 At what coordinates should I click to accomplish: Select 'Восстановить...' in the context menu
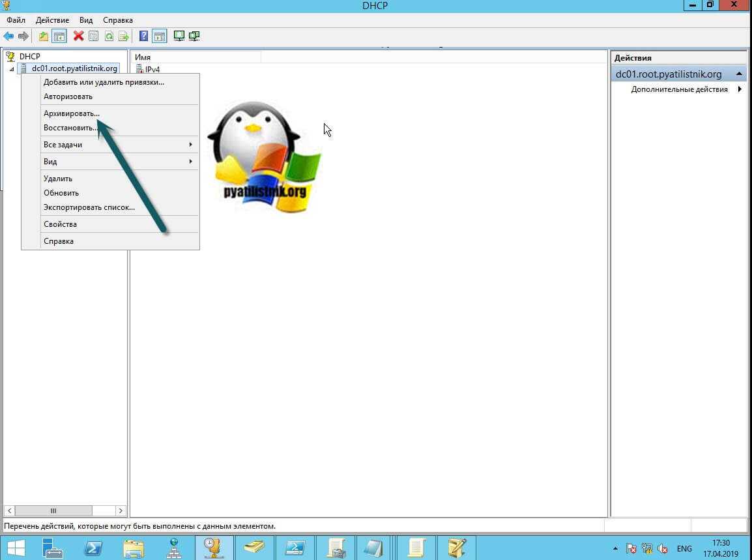[x=70, y=128]
